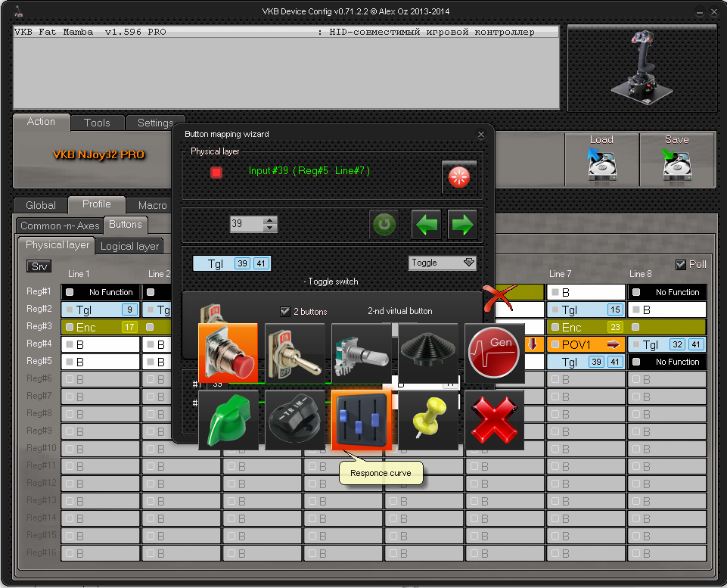Go to next input with green right arrow
The height and width of the screenshot is (588, 727).
462,225
